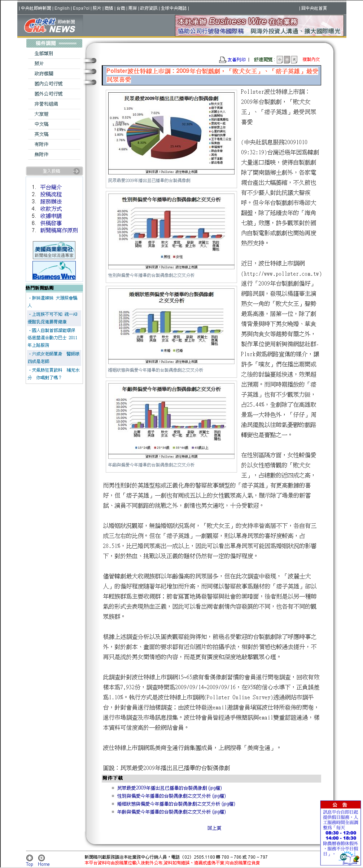This screenshot has height=868, width=363.
Task: Click the 回上頁 back link
Action: pyautogui.click(x=214, y=828)
